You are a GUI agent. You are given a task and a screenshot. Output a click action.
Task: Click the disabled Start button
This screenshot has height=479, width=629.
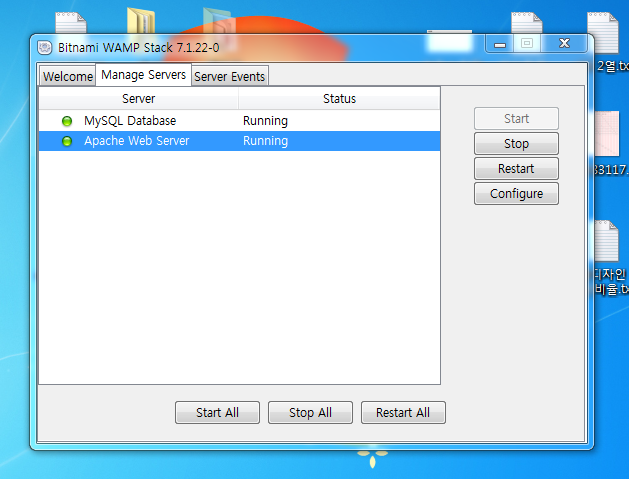pos(516,118)
